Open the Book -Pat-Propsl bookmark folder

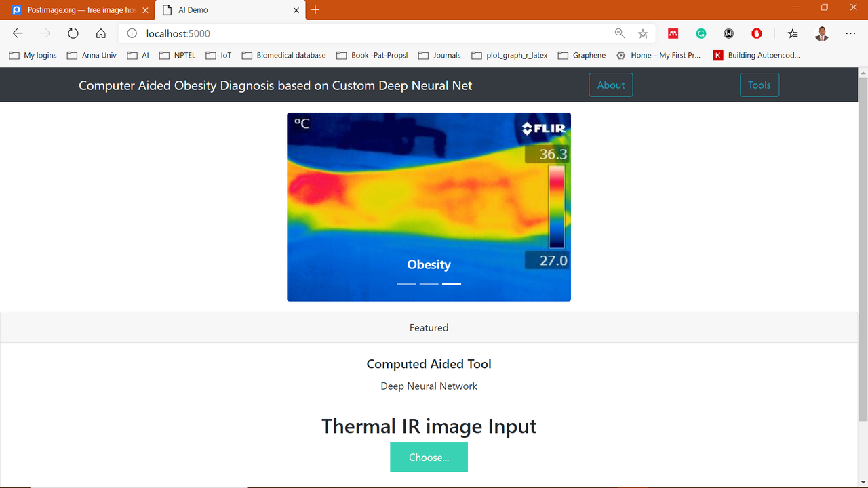372,56
